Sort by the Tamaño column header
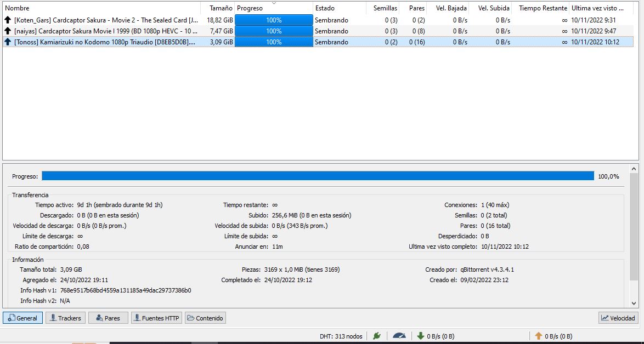 pos(218,8)
